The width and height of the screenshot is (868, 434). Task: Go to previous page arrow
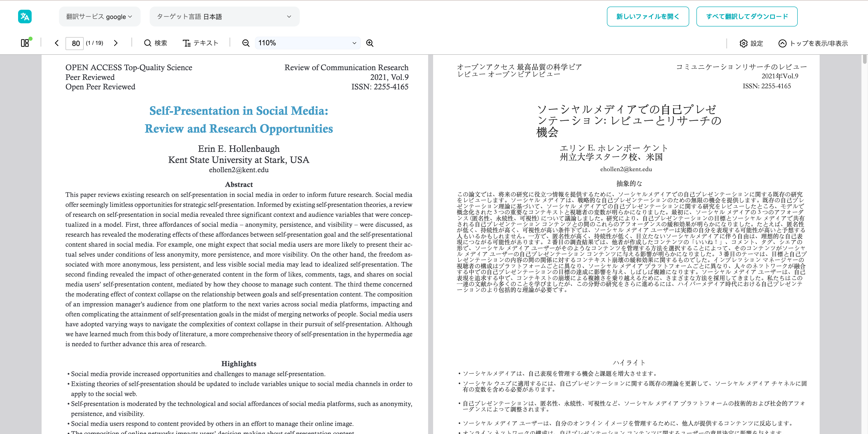pyautogui.click(x=57, y=43)
